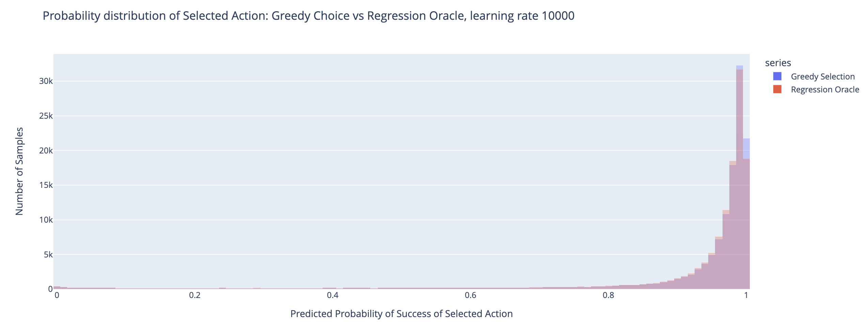
Task: Click the blue Greedy Selection legend swatch
Action: tap(777, 77)
